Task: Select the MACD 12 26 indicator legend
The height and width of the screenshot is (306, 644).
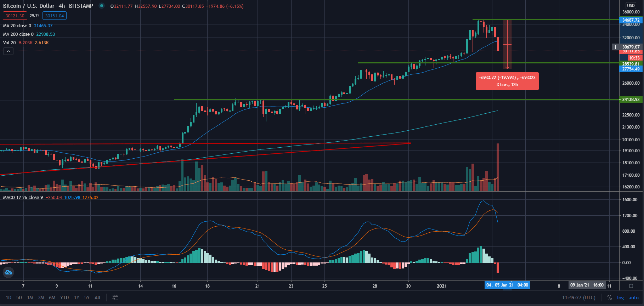Action: [x=23, y=198]
